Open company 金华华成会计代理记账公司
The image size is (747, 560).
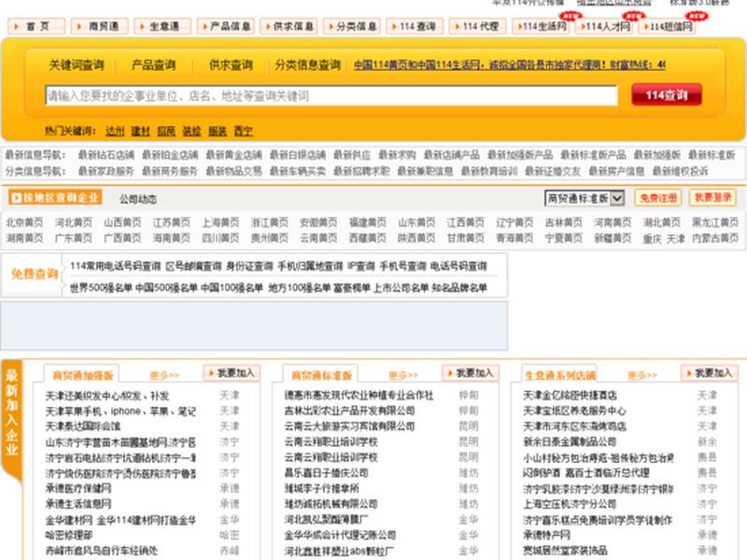(340, 535)
